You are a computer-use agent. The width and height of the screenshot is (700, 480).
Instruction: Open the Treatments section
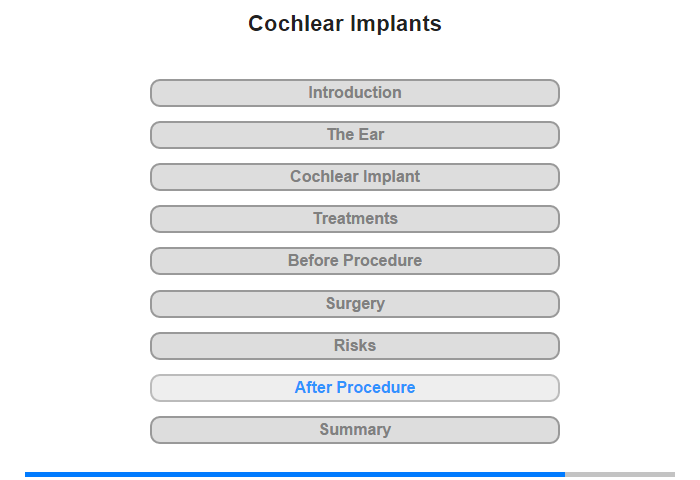click(354, 219)
